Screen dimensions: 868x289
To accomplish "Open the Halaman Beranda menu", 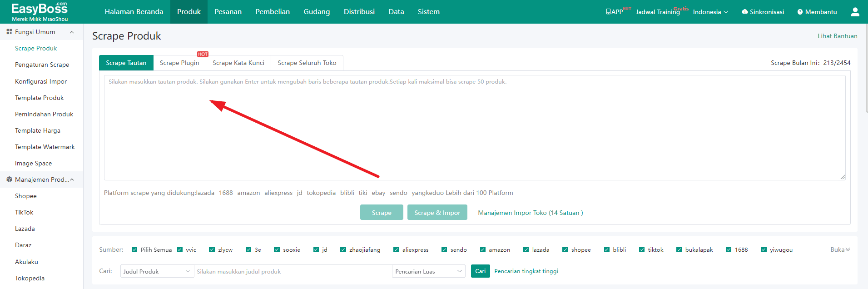I will coord(134,12).
